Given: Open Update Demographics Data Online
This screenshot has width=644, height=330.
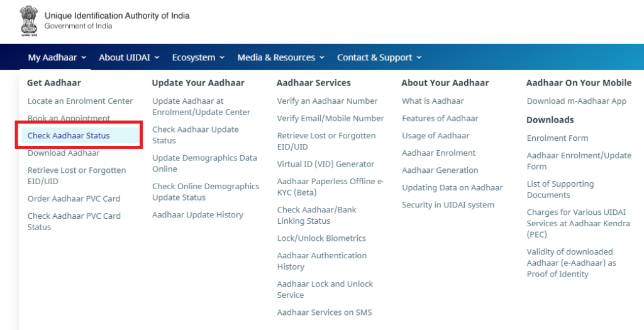Looking at the screenshot, I should (204, 163).
